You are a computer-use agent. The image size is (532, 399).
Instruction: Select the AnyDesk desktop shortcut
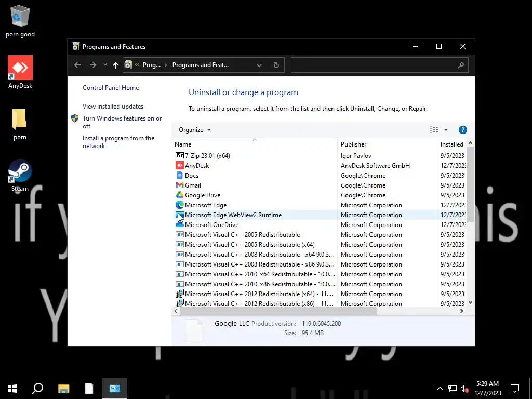(20, 72)
